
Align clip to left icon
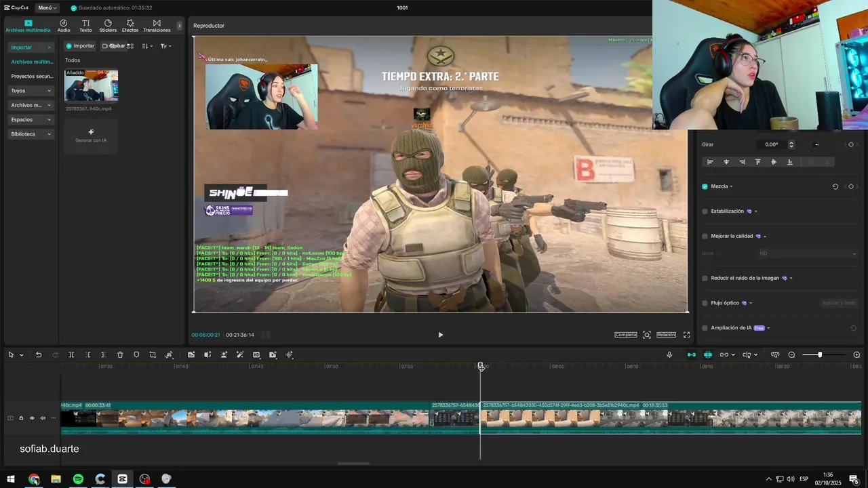[x=711, y=162]
